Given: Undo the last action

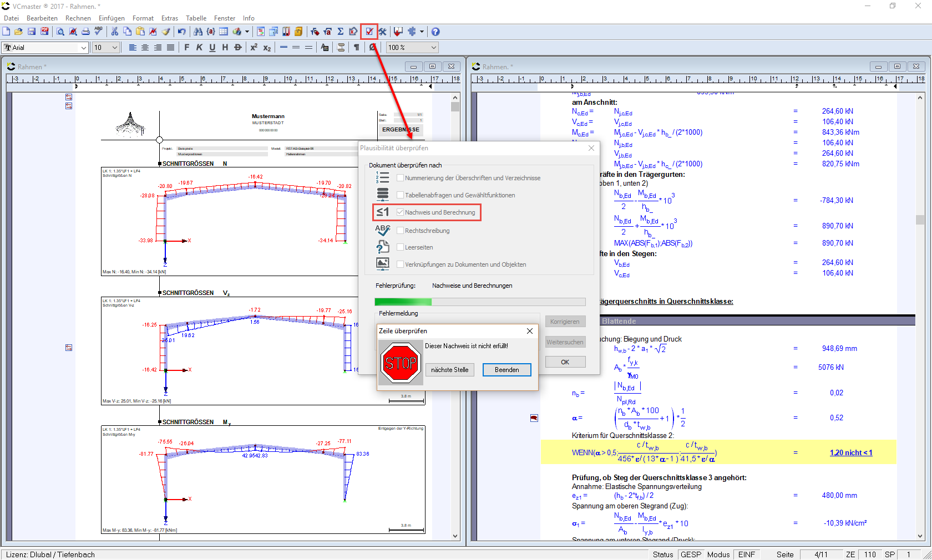Looking at the screenshot, I should (x=181, y=32).
